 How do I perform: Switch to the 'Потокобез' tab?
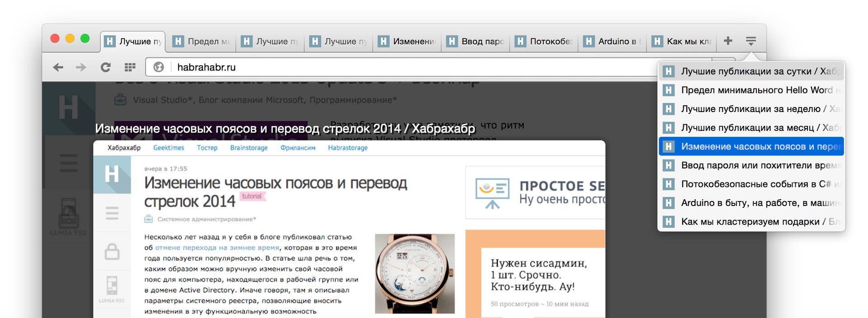pos(544,42)
